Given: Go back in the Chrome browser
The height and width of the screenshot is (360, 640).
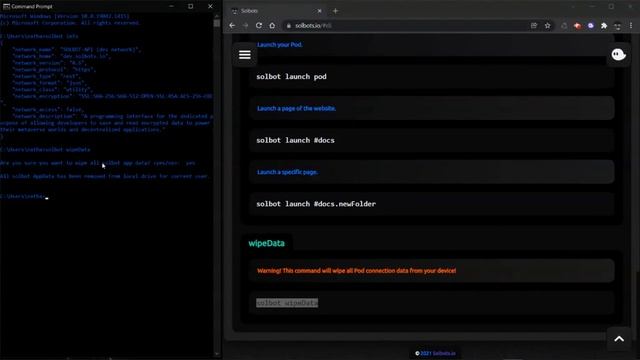Looking at the screenshot, I should [x=232, y=25].
